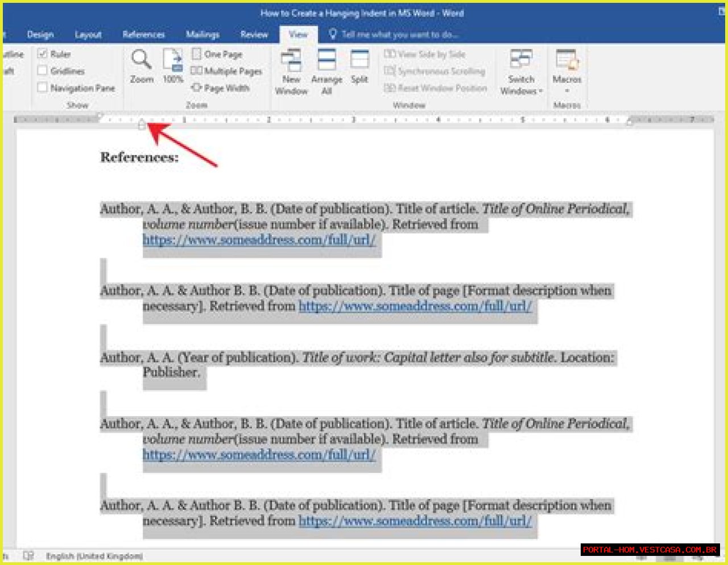Click the first someaddress.com URL link
The height and width of the screenshot is (565, 728).
pos(259,240)
